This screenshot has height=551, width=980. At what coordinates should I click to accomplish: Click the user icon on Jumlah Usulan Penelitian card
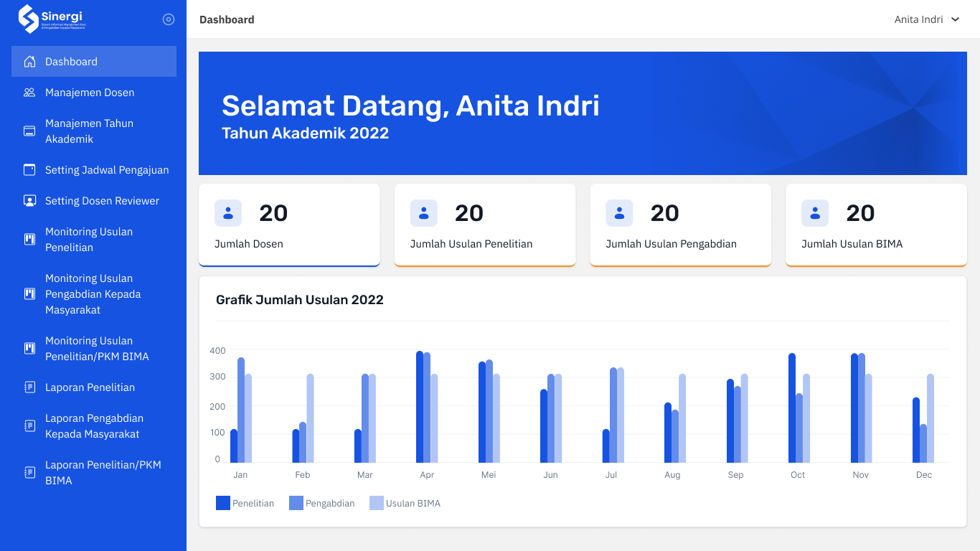coord(424,213)
